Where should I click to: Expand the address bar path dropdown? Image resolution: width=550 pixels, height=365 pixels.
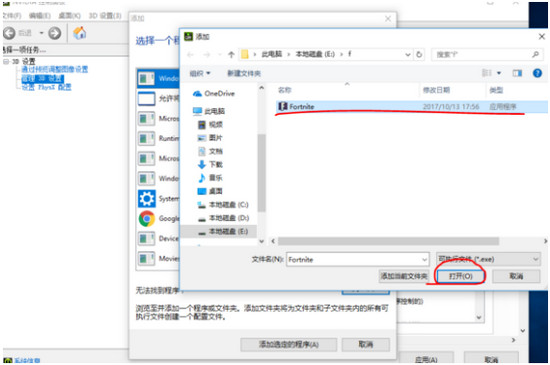[x=408, y=54]
